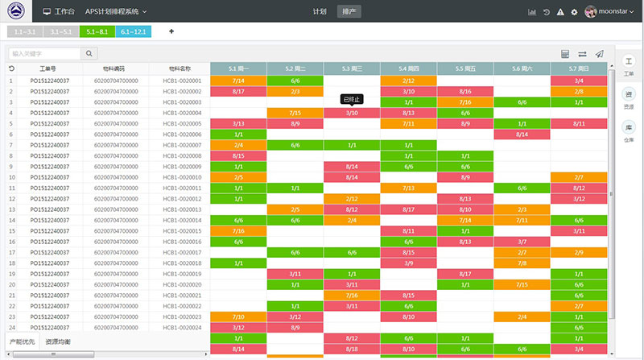Click the swap arrows icon
This screenshot has width=644, height=360.
pyautogui.click(x=582, y=54)
